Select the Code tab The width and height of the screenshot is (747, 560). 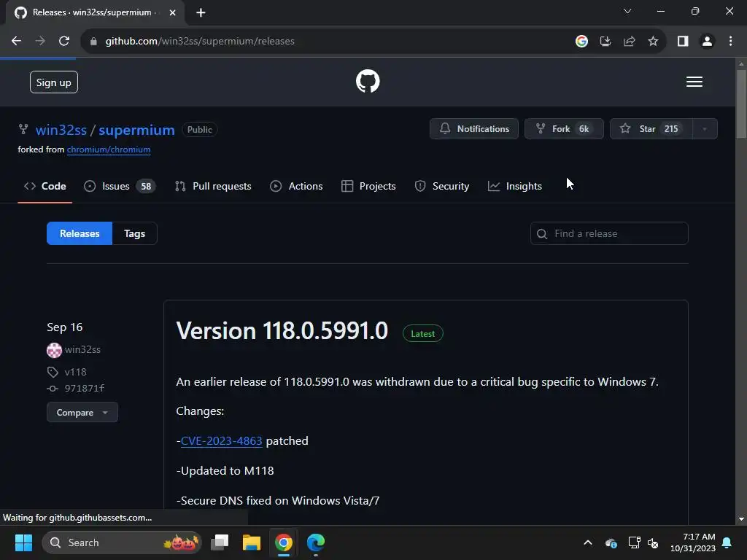pyautogui.click(x=44, y=186)
